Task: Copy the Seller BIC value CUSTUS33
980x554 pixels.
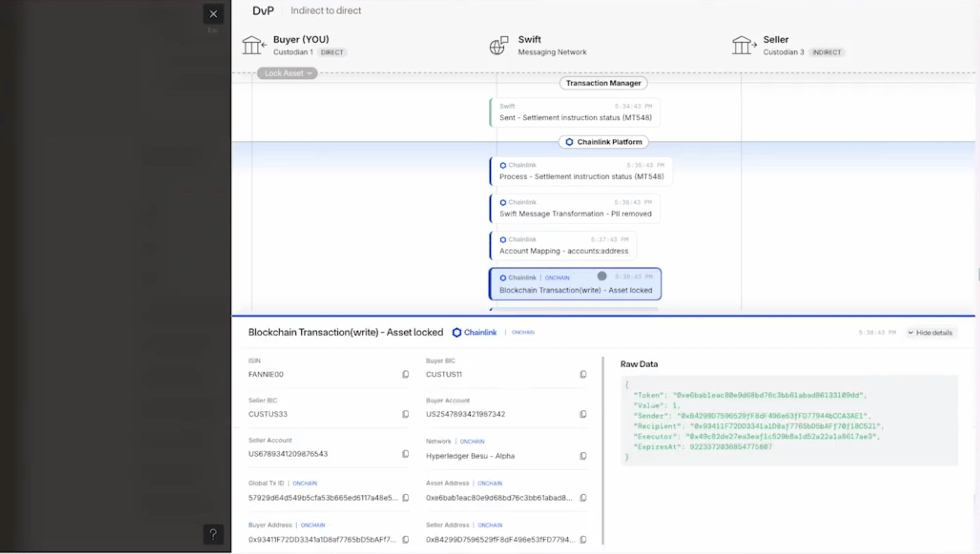Action: 405,414
